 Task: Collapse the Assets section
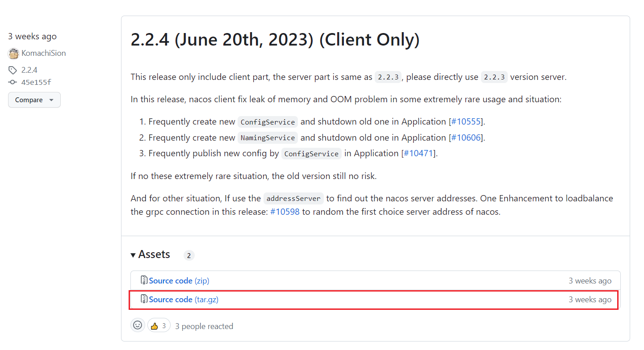[133, 254]
